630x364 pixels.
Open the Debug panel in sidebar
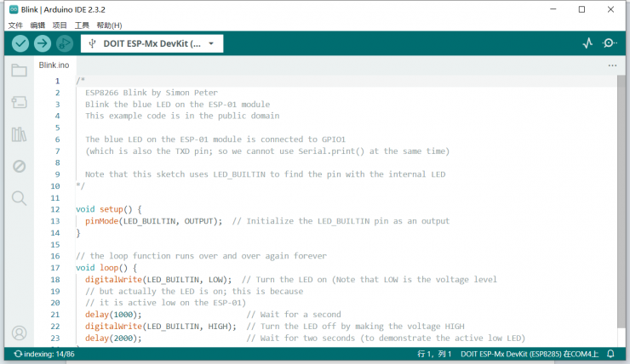19,166
